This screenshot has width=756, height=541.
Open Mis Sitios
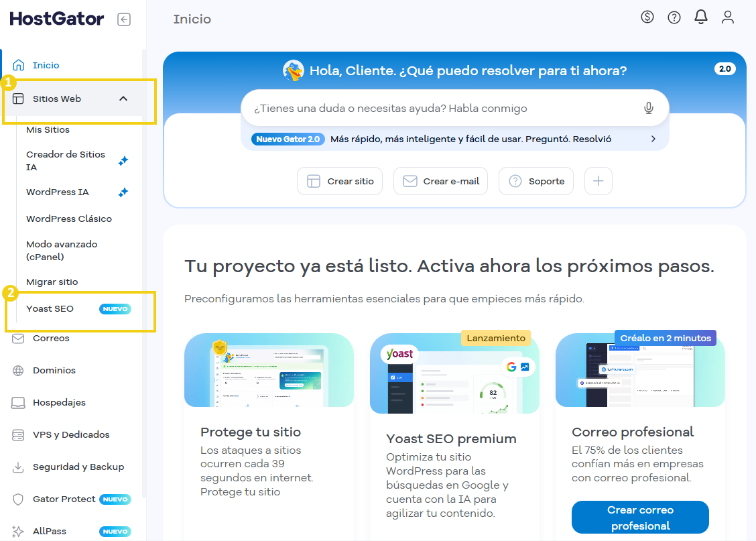[x=48, y=129]
